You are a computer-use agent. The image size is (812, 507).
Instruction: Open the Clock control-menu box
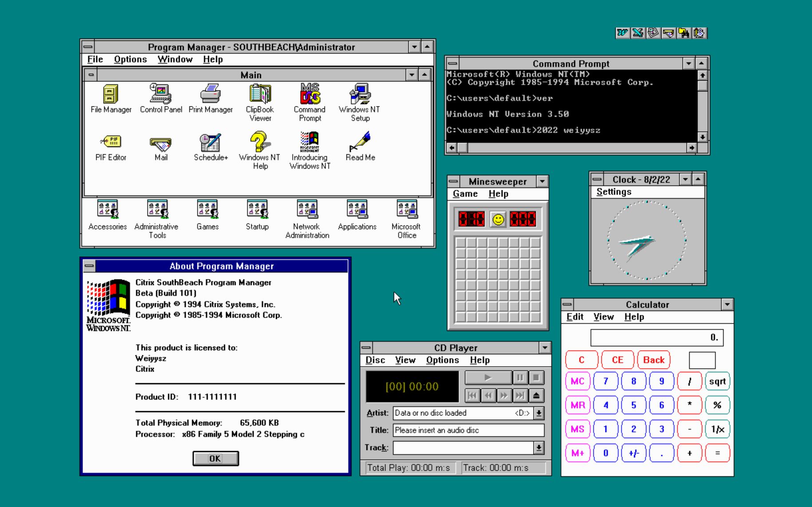597,179
